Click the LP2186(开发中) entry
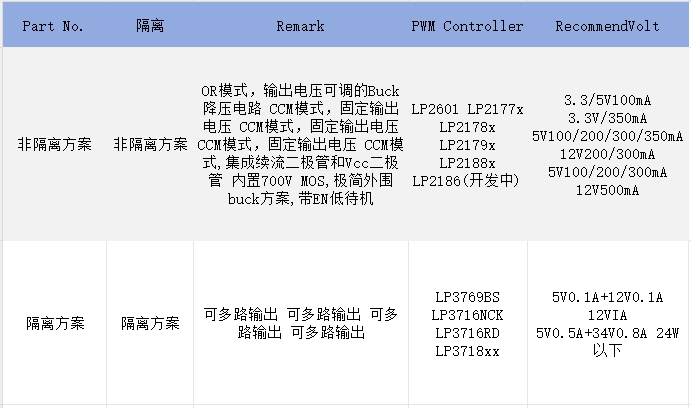 [x=467, y=180]
